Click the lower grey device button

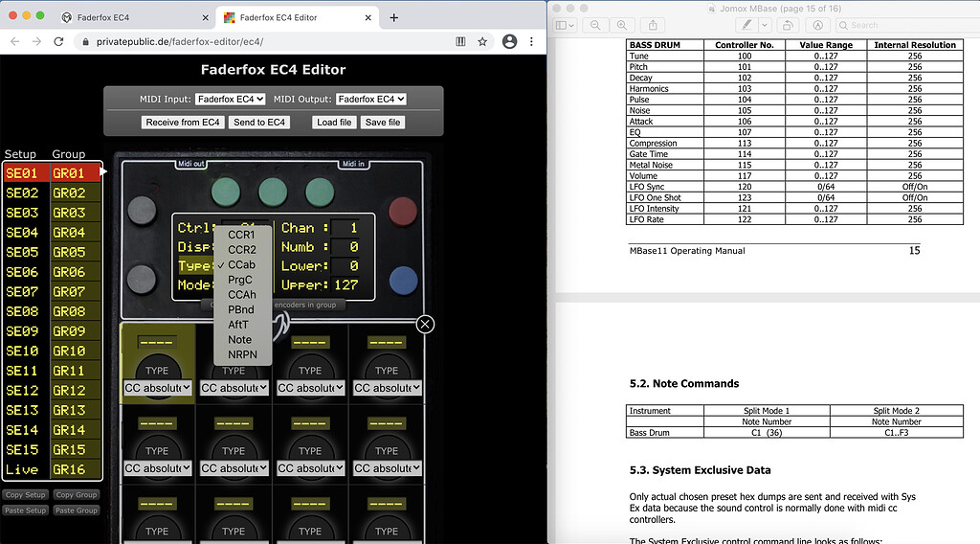coord(142,279)
